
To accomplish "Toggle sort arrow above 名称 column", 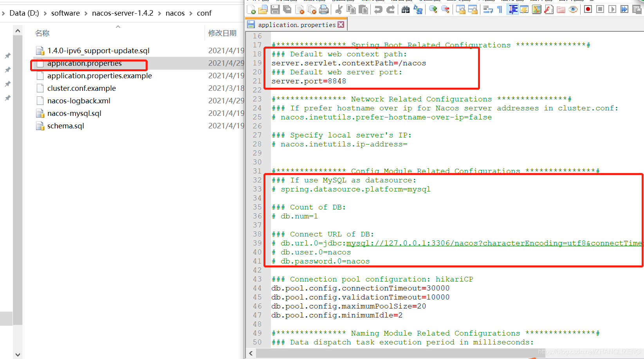I will pyautogui.click(x=118, y=27).
